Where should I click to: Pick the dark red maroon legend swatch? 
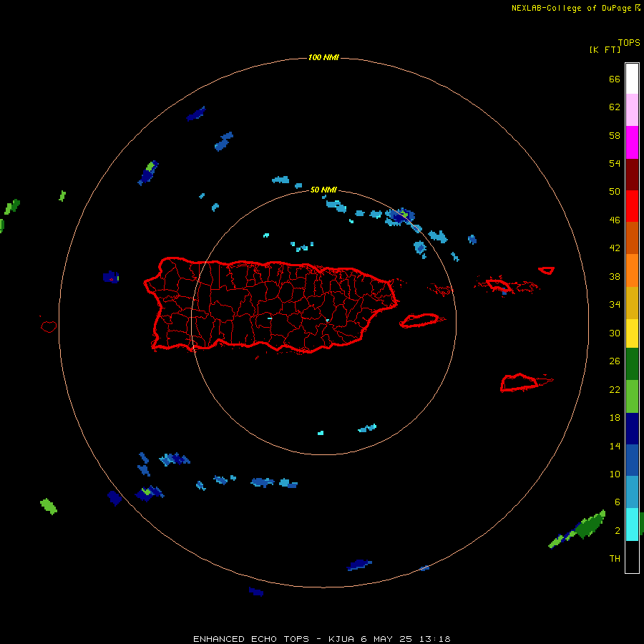click(x=632, y=174)
